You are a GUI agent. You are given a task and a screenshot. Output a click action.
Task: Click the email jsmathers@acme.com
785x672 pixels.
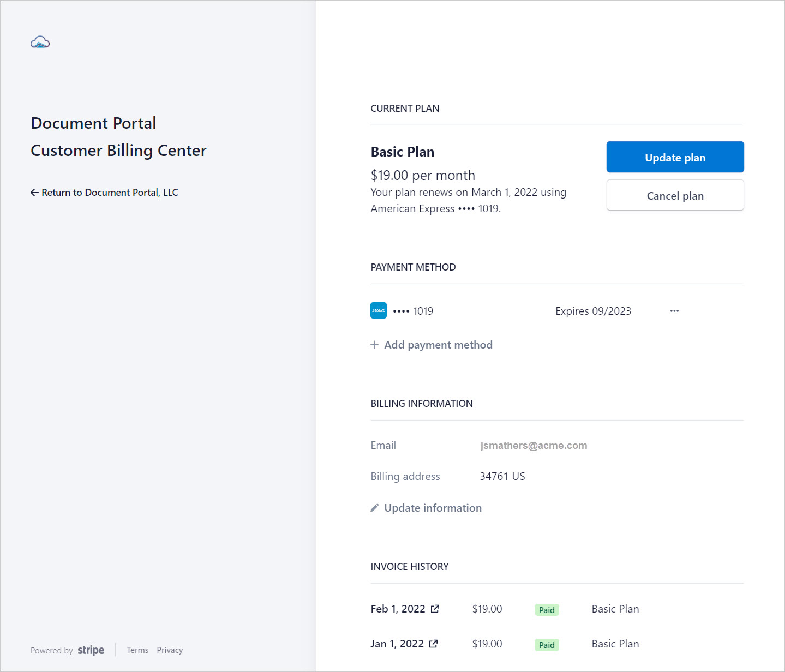coord(533,445)
